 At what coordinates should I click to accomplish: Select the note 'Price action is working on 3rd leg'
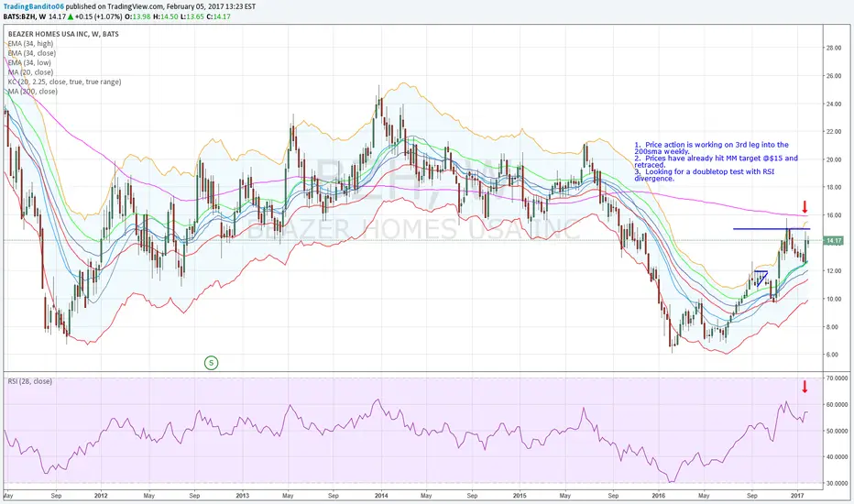[x=711, y=148]
